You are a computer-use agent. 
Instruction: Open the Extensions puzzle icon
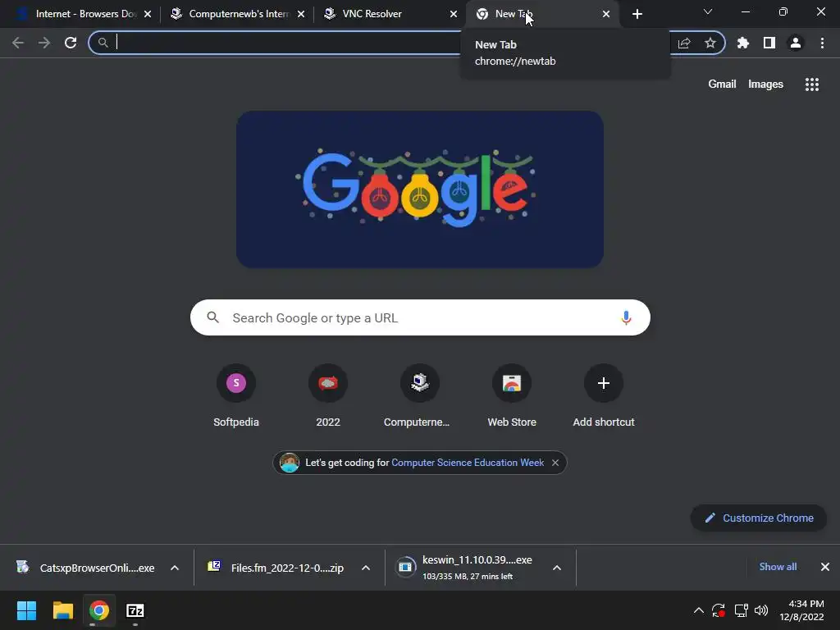click(x=743, y=43)
